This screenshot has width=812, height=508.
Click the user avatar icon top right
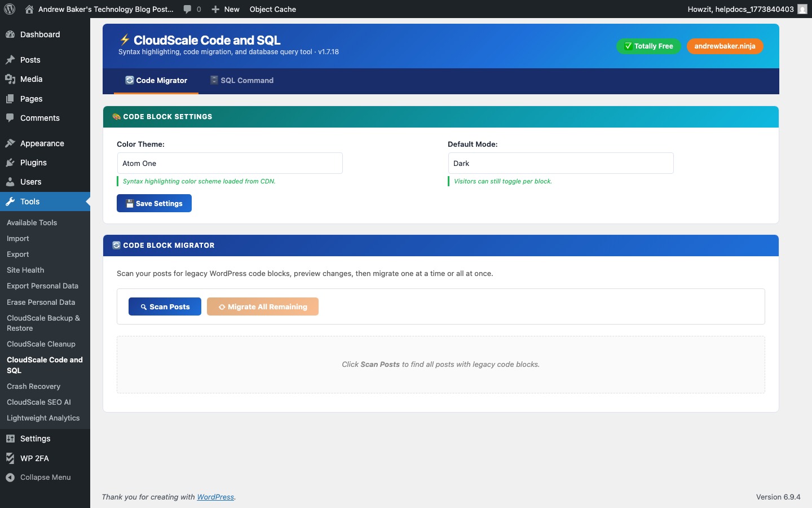tap(801, 10)
